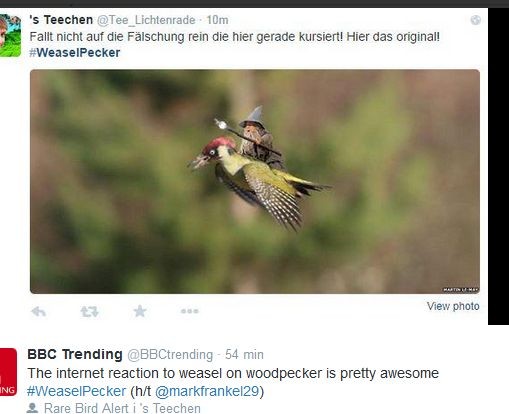Click the @Tee_Lichtenrade handle

point(146,20)
